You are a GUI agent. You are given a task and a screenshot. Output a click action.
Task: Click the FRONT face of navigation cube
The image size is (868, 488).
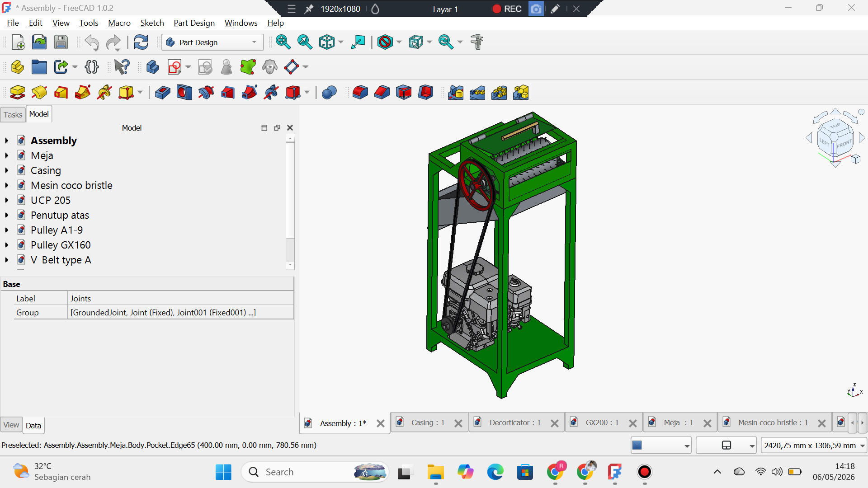click(x=844, y=144)
